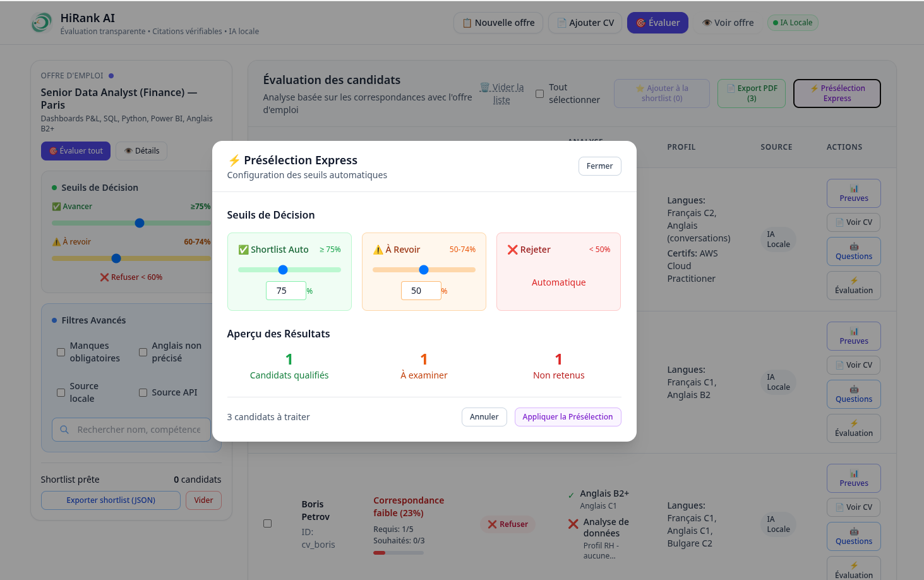Click the magnifier icon in the search field
924x580 pixels.
pyautogui.click(x=63, y=429)
